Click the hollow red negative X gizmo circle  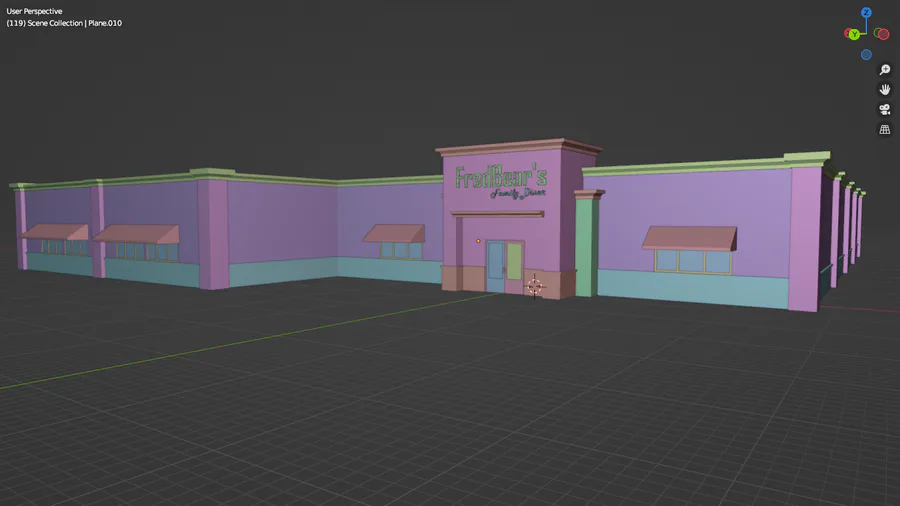click(x=881, y=34)
